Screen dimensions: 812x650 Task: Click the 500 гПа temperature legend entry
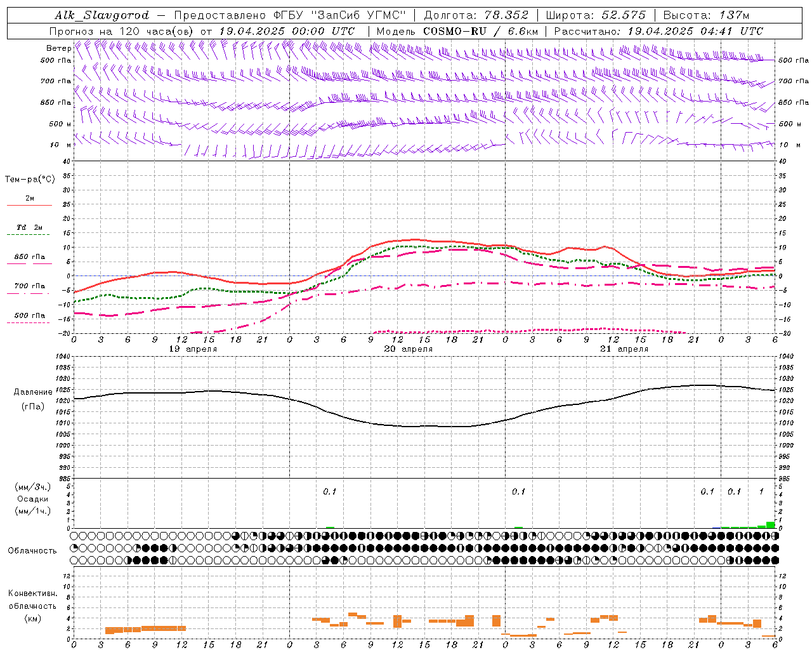29,315
